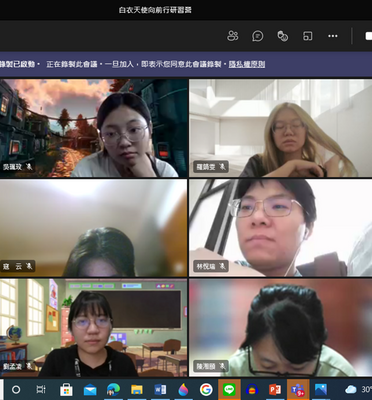The height and width of the screenshot is (400, 372).
Task: Select the video tile with the classroom background
Action: pos(94,328)
